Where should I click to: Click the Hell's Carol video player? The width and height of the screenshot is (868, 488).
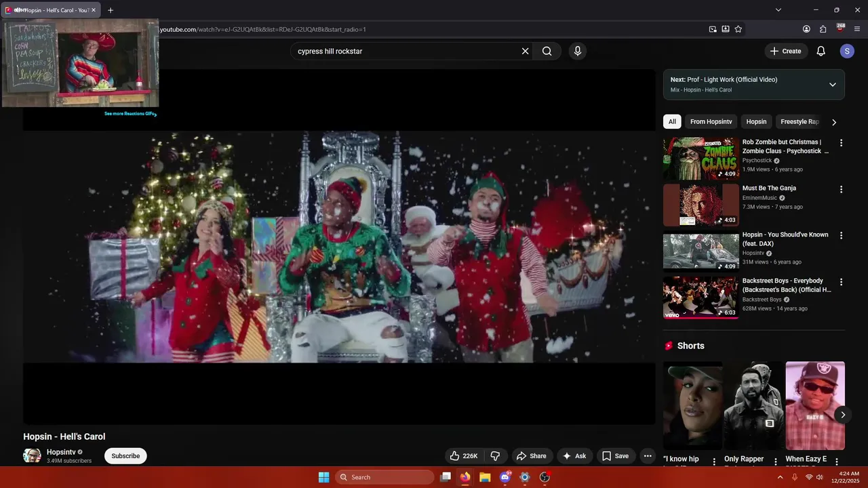(339, 247)
